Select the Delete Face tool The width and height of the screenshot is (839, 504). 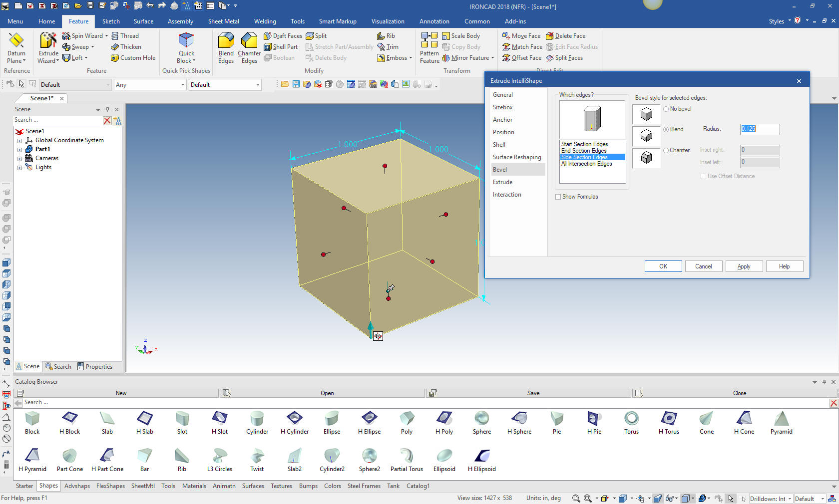(x=565, y=36)
